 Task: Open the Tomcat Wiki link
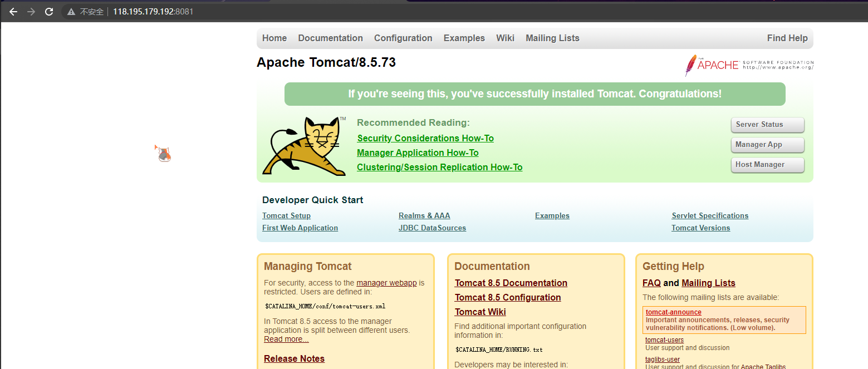[x=480, y=312]
